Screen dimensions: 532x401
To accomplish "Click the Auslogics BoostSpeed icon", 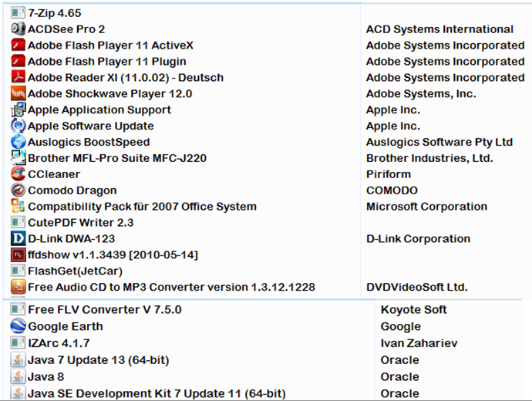I will pyautogui.click(x=18, y=142).
